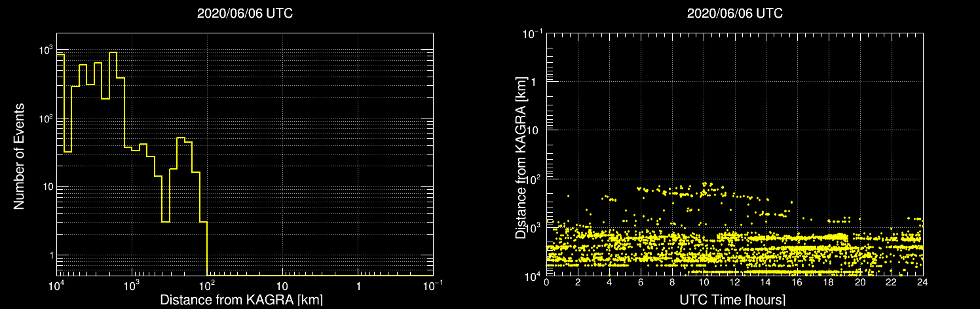Click the 10^-1 tick on scatter plot y-axis

(x=531, y=34)
